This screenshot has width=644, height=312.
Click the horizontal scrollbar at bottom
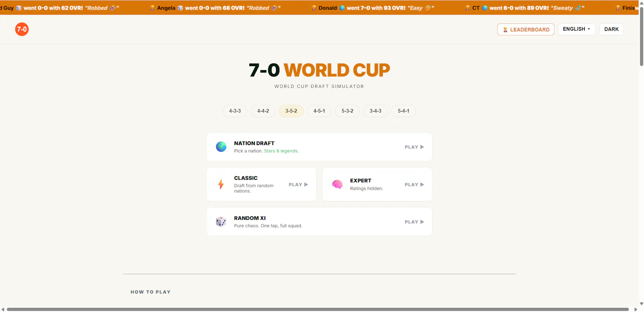pos(318,310)
